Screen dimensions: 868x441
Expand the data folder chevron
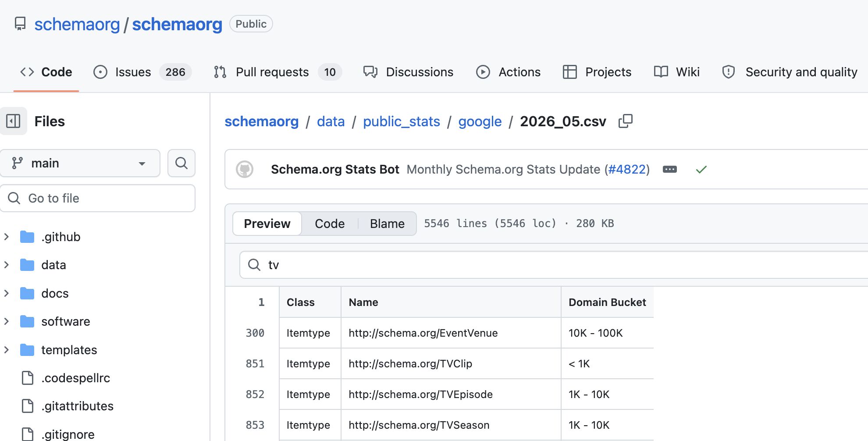point(7,265)
